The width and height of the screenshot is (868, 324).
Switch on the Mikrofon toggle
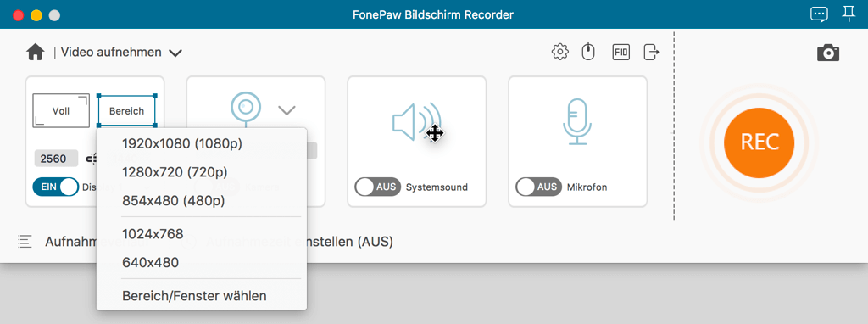538,187
